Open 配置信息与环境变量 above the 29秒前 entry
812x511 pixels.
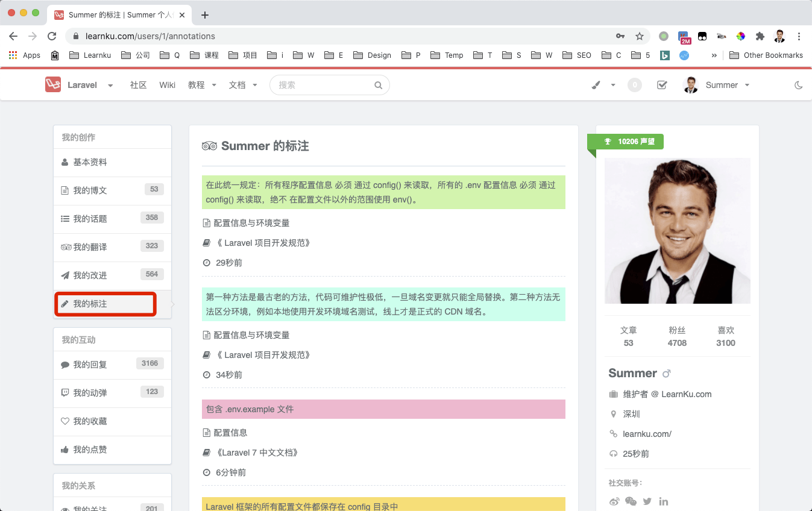pyautogui.click(x=251, y=223)
